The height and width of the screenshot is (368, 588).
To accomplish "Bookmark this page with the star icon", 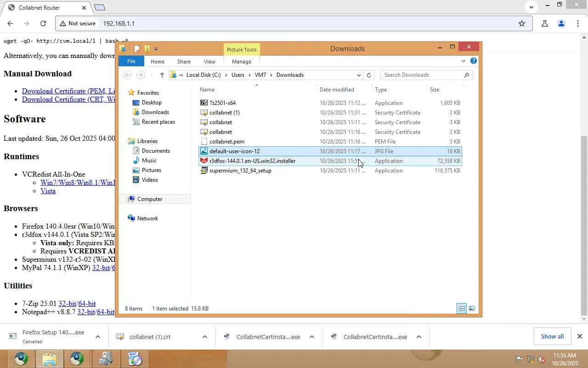I will [x=522, y=23].
